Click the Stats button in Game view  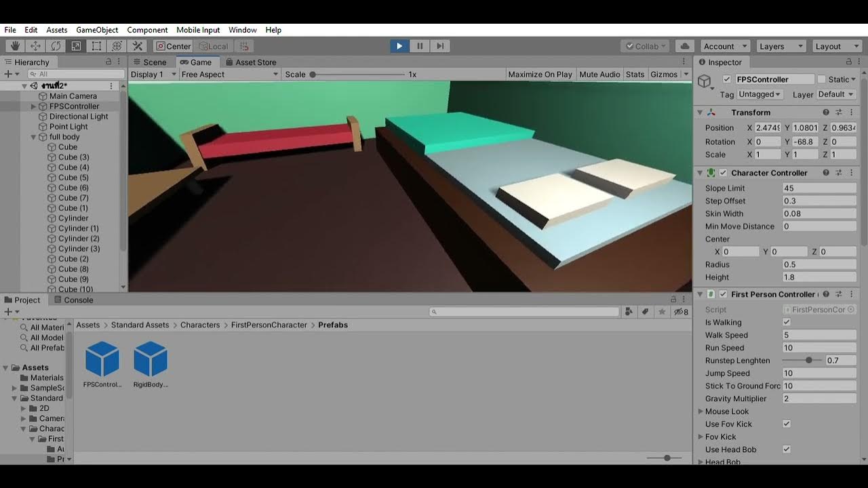[x=635, y=75]
